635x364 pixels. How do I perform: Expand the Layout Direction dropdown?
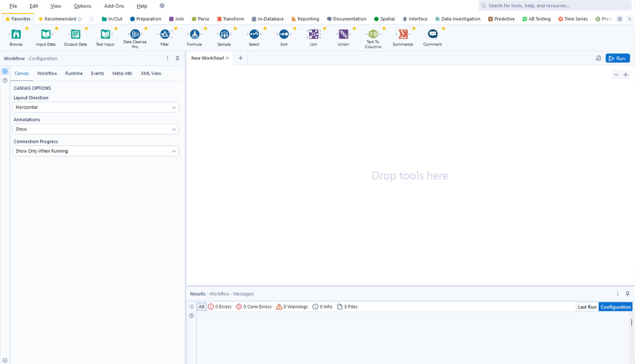click(x=96, y=107)
